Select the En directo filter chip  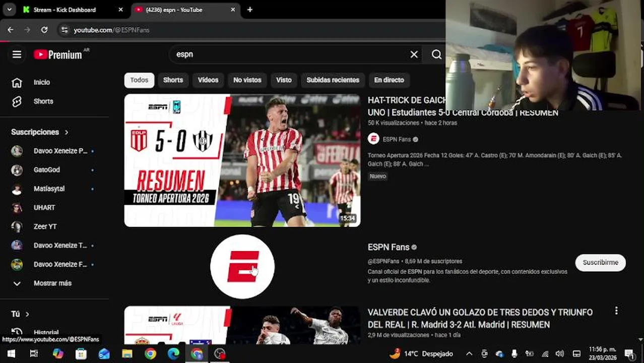(389, 80)
